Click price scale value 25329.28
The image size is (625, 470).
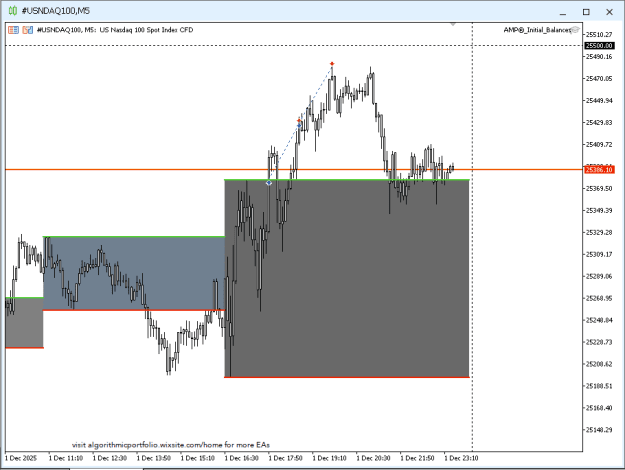(x=599, y=232)
